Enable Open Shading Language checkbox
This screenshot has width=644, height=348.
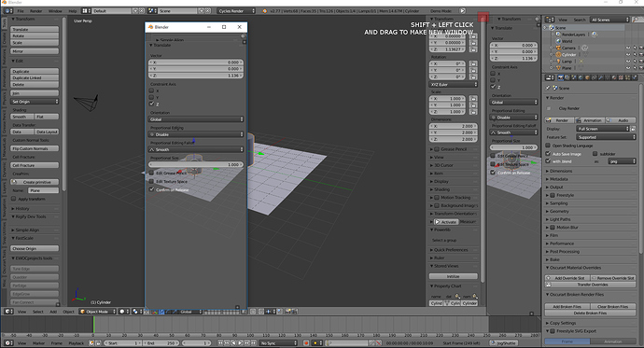point(548,146)
